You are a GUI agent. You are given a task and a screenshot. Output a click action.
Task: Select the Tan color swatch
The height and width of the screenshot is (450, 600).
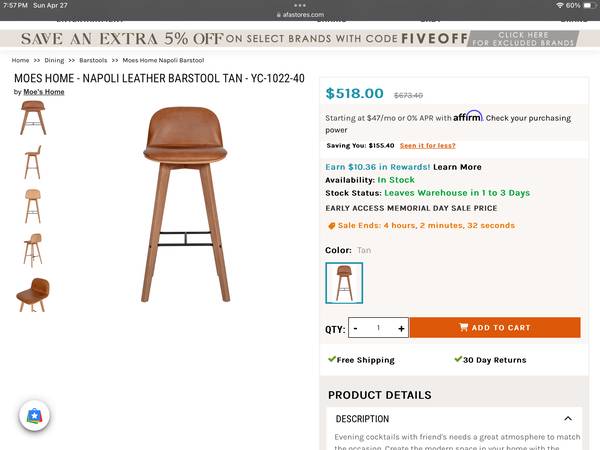tap(344, 283)
